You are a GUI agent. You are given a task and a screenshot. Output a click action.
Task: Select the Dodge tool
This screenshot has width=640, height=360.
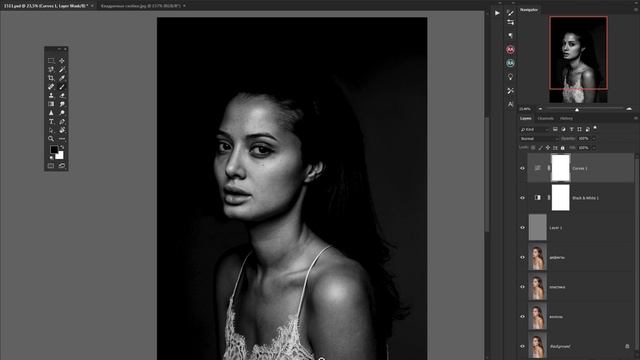(62, 113)
